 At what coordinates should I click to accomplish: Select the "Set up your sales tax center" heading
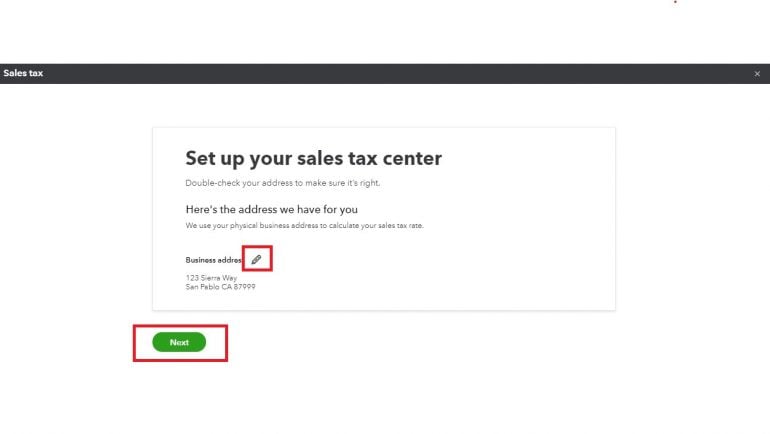tap(313, 158)
